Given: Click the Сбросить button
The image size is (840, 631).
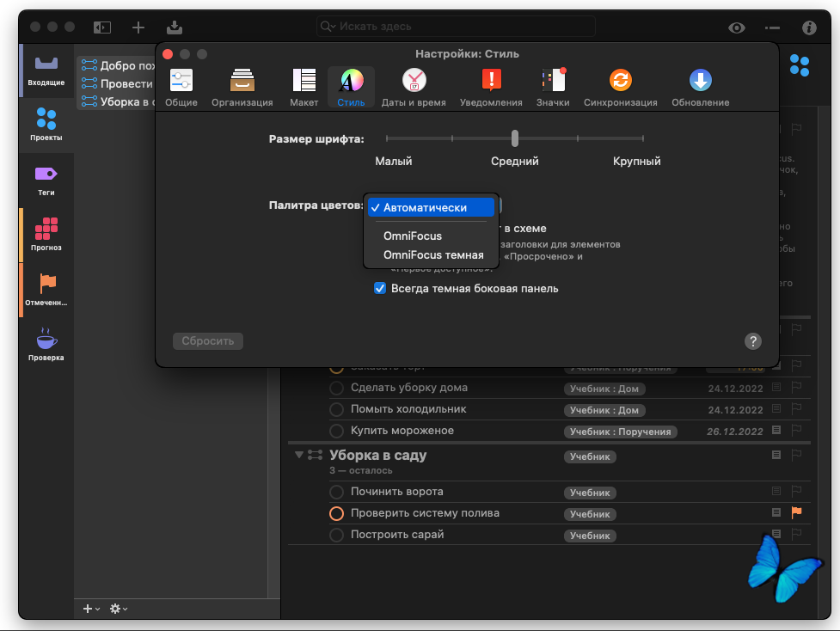Looking at the screenshot, I should [208, 341].
